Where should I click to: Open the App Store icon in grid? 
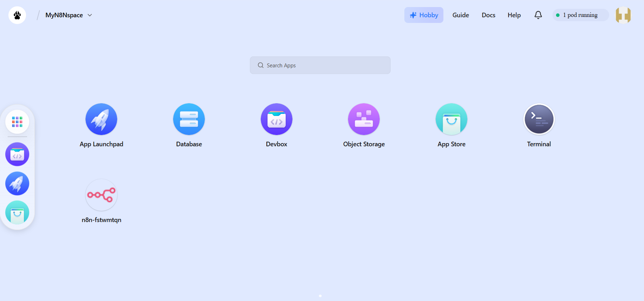(x=452, y=119)
